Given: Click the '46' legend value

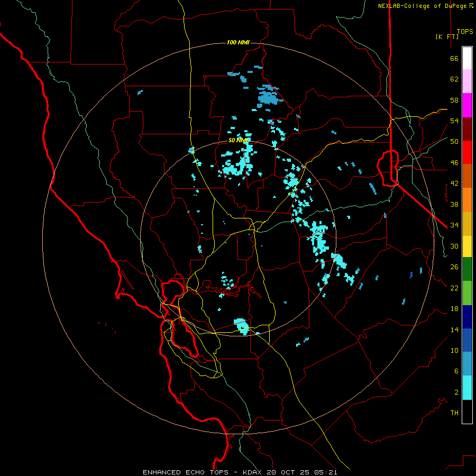Looking at the screenshot, I should (x=454, y=163).
